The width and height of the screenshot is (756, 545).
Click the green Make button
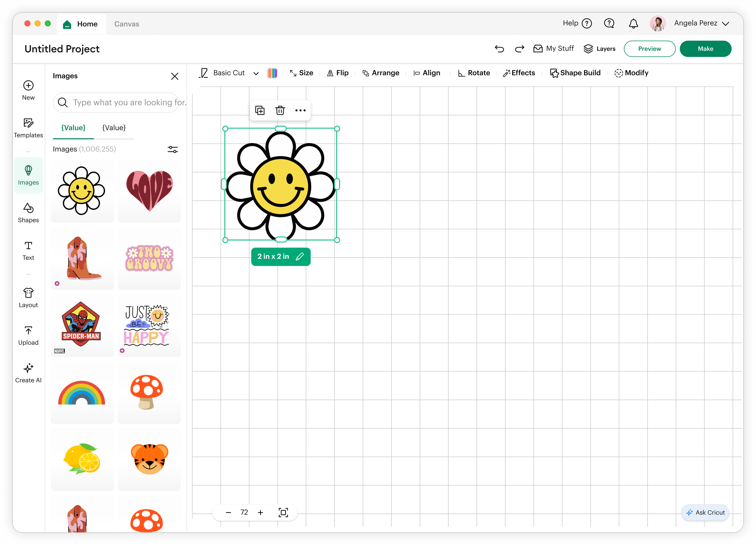click(x=705, y=49)
